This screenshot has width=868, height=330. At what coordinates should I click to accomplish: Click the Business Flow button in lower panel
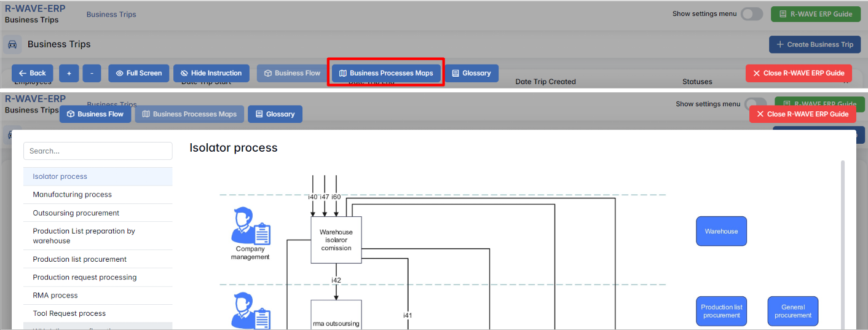tap(95, 114)
